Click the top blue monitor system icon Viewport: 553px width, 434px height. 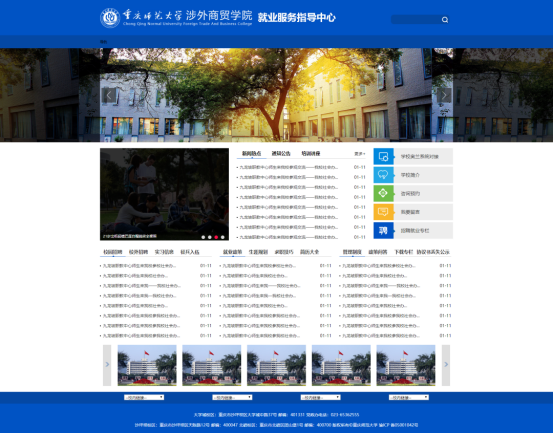(383, 156)
